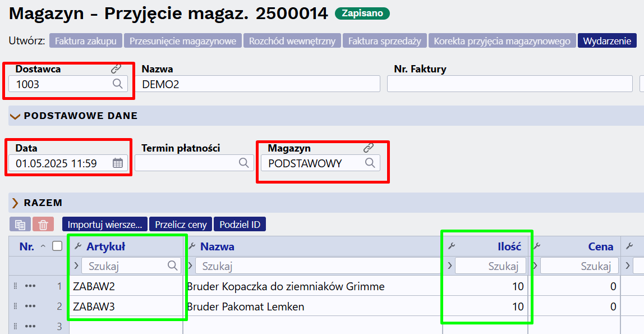Click the Przelicz ceny button
This screenshot has width=644, height=334.
181,225
